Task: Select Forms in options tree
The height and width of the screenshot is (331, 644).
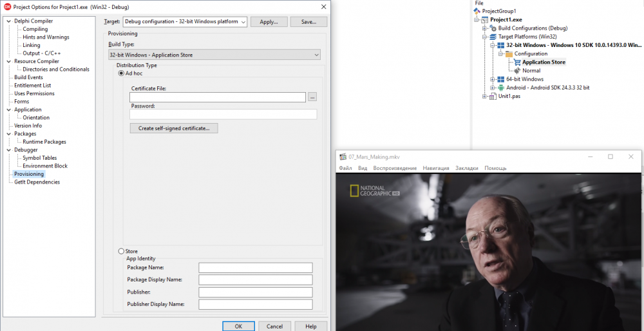Action: pyautogui.click(x=22, y=102)
